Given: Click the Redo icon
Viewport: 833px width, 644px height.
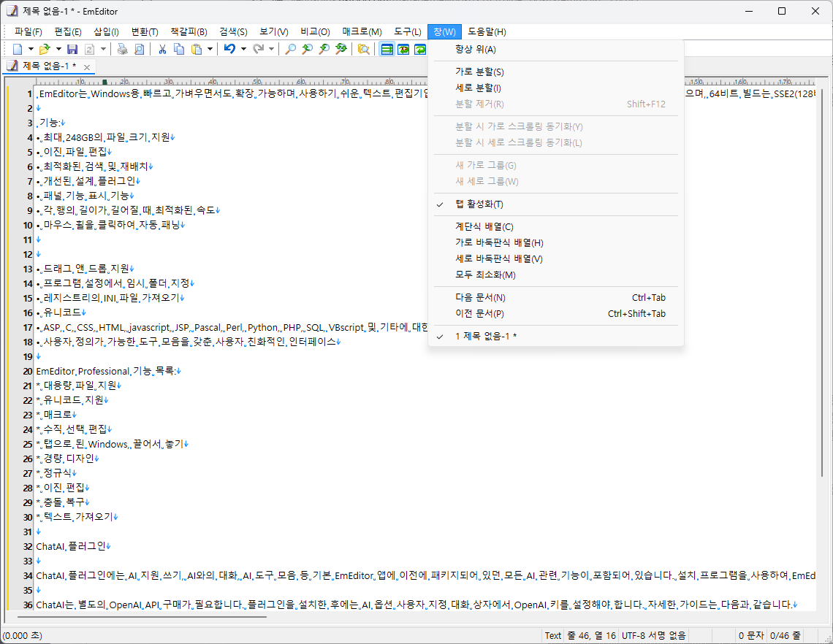Looking at the screenshot, I should (258, 49).
